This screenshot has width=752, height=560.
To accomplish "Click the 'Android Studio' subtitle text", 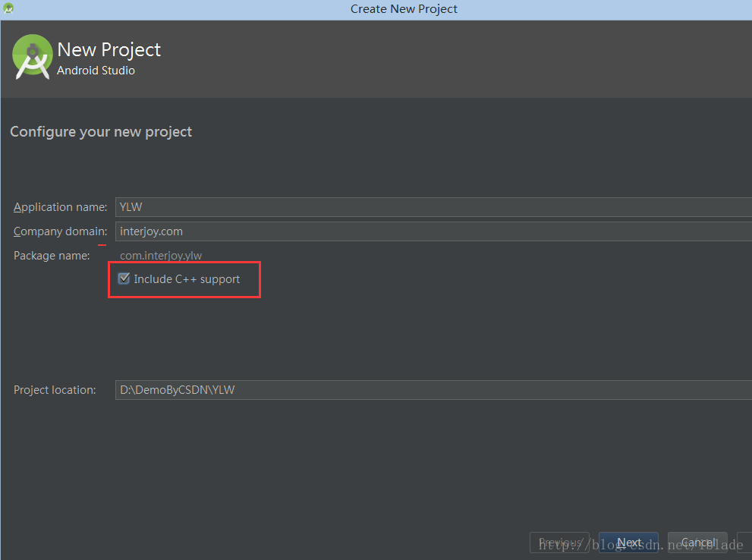I will coord(96,71).
